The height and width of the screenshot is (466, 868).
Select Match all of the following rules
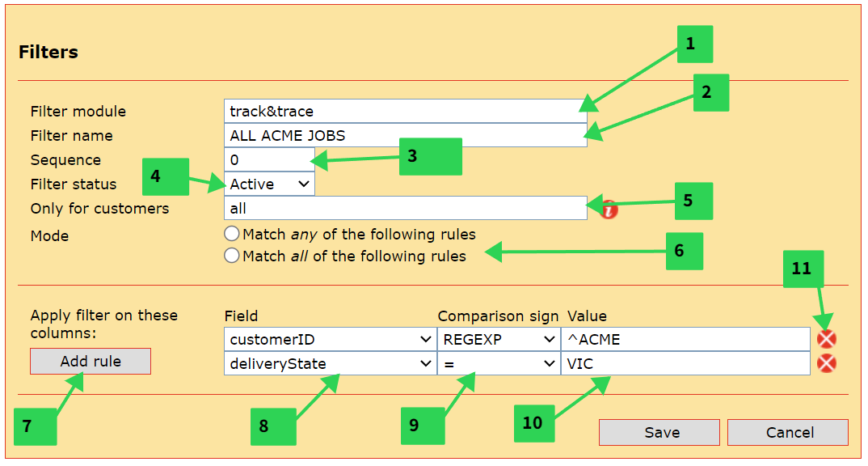point(233,256)
